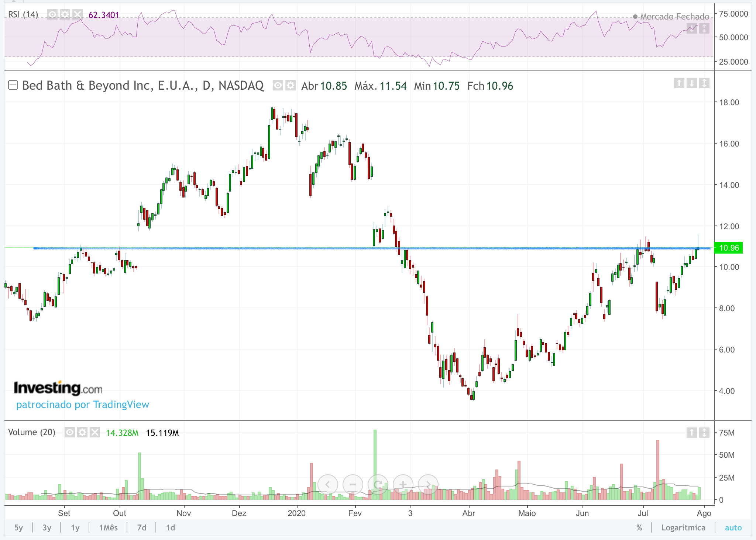Move the Volume pane up

[692, 432]
